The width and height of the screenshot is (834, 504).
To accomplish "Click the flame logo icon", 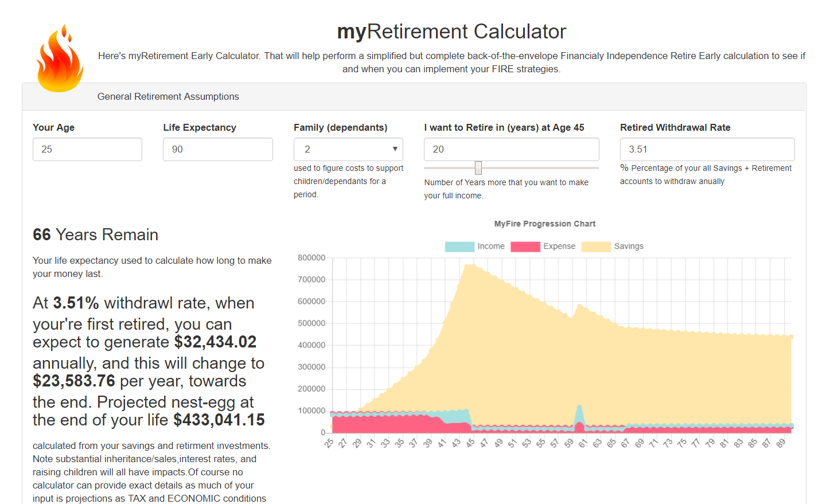I will (x=59, y=58).
